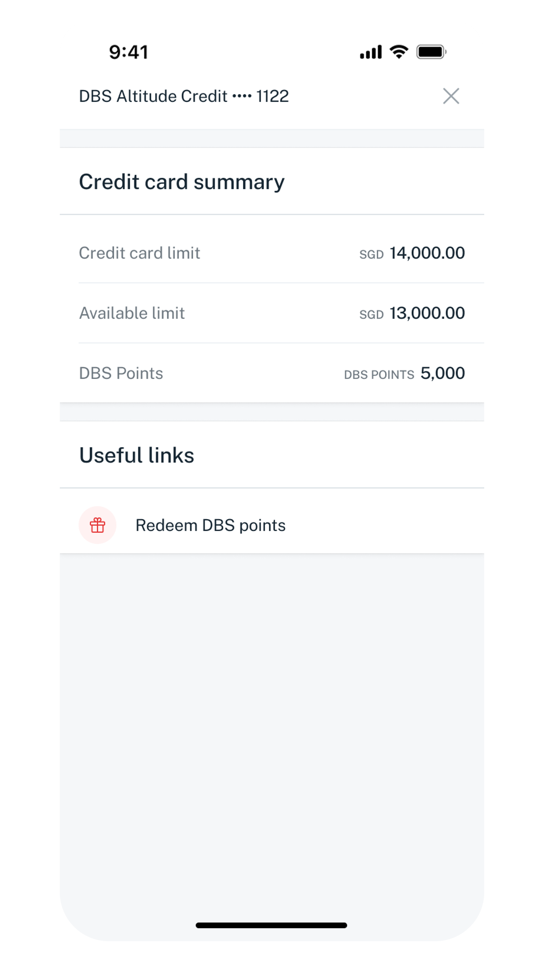Tap the Wi-Fi status icon

coord(399,52)
